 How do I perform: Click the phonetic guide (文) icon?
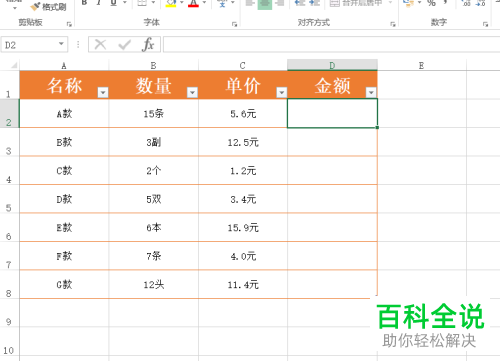point(222,3)
